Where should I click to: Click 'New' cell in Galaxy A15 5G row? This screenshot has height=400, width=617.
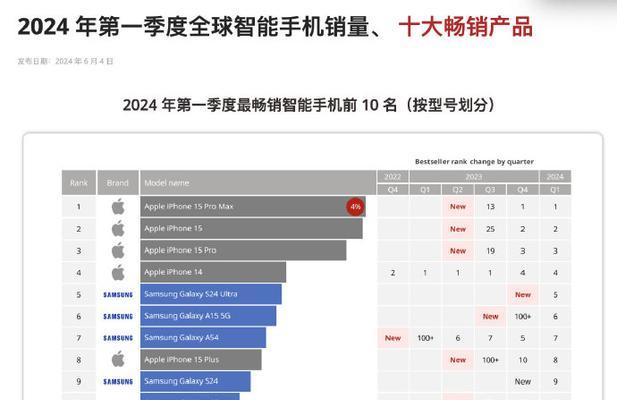point(490,316)
